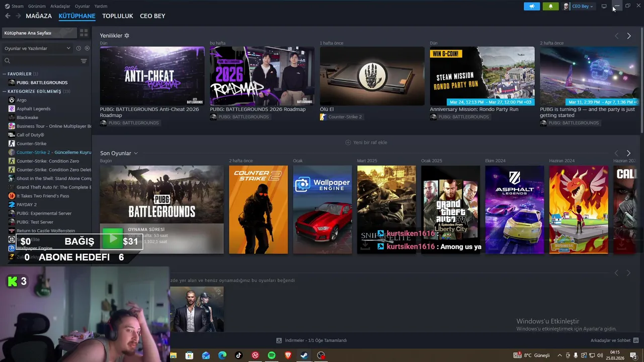Viewport: 644px width, 362px height.
Task: Open Brave browser from taskbar
Action: click(288, 355)
